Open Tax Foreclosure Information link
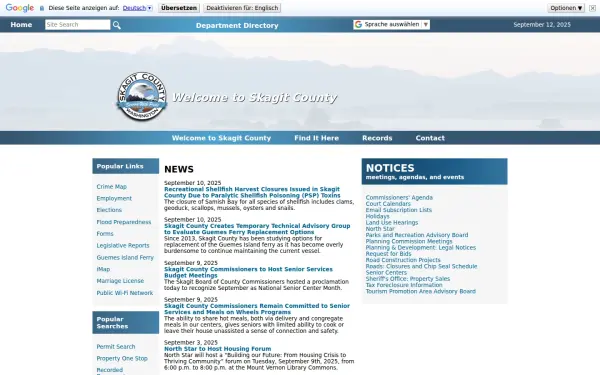 [x=404, y=285]
